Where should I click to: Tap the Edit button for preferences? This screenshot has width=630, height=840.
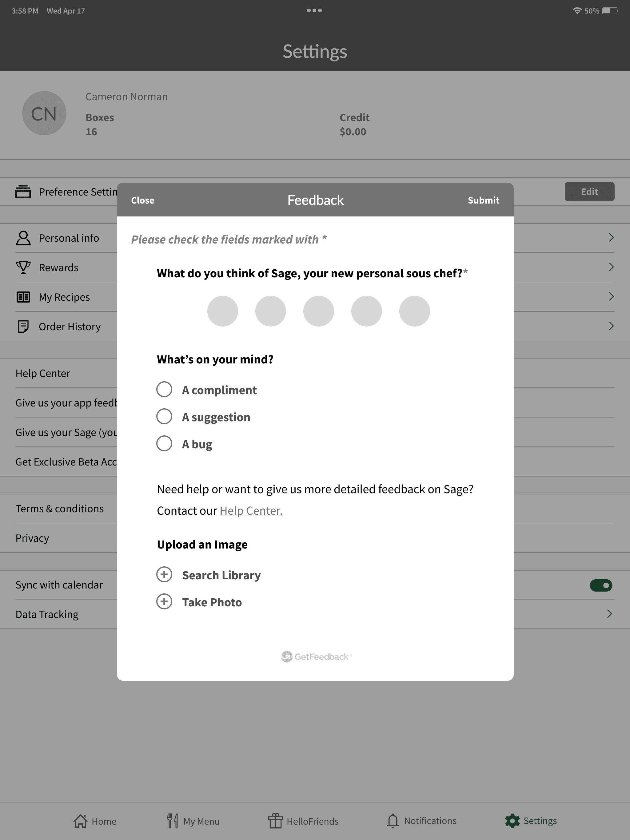click(589, 191)
